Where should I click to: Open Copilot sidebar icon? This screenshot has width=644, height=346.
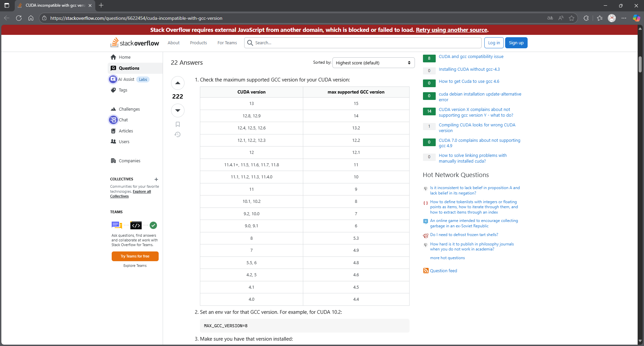click(x=636, y=18)
